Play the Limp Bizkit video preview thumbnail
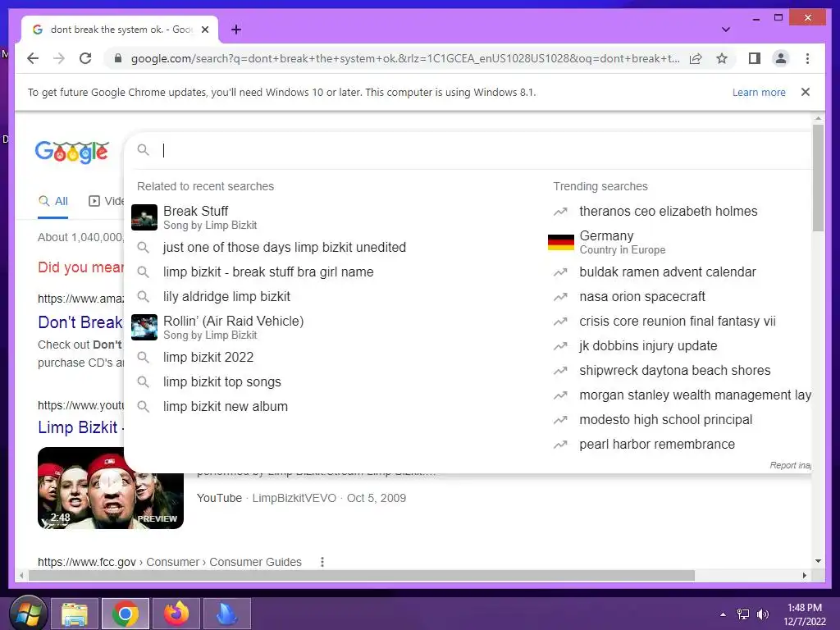The width and height of the screenshot is (840, 630). point(111,488)
